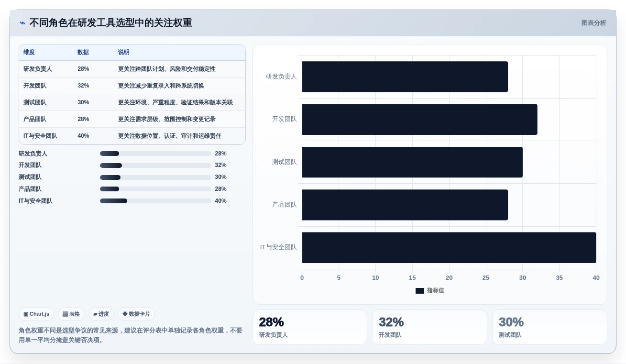
Task: Click the page title 不同角色在研发工具选型中的关注权重
Action: pos(110,23)
